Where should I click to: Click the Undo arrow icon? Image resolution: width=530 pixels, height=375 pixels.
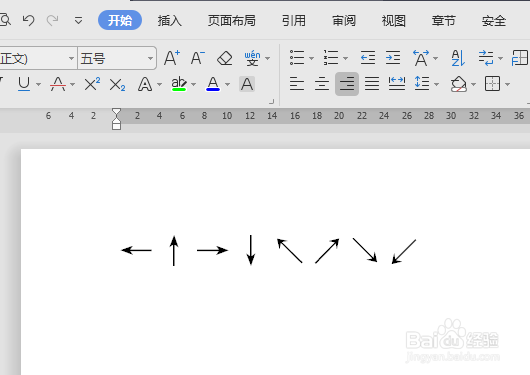point(29,20)
